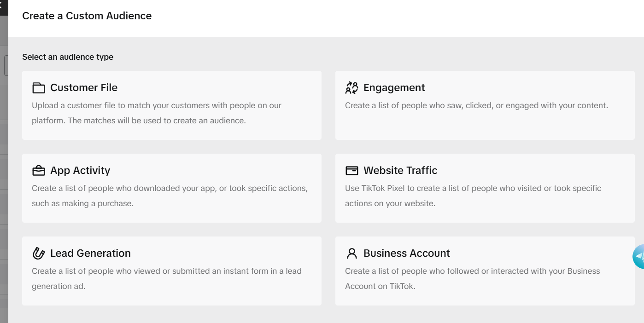Click the Website Traffic card icon
The height and width of the screenshot is (323, 644).
click(x=351, y=171)
